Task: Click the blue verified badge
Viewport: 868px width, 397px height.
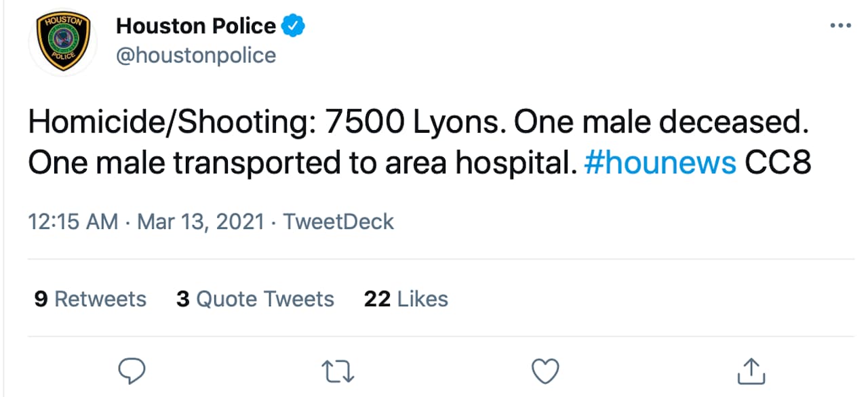Action: (x=294, y=26)
